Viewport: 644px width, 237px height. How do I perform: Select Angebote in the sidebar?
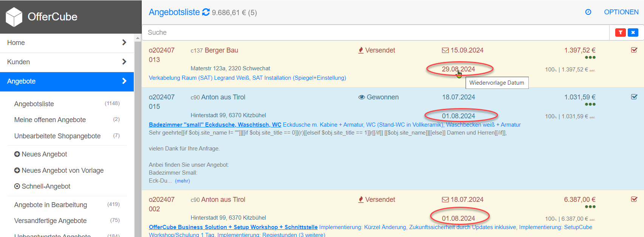(x=67, y=81)
